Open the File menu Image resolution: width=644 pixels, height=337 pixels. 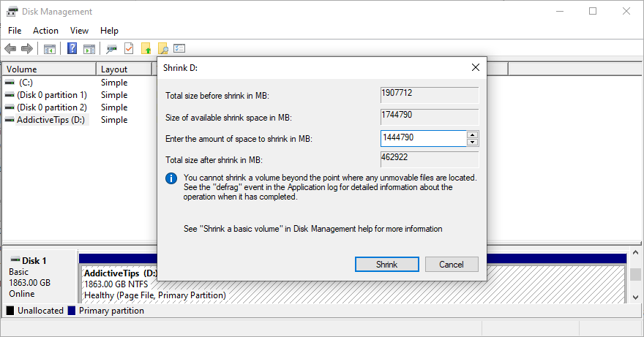pos(15,31)
